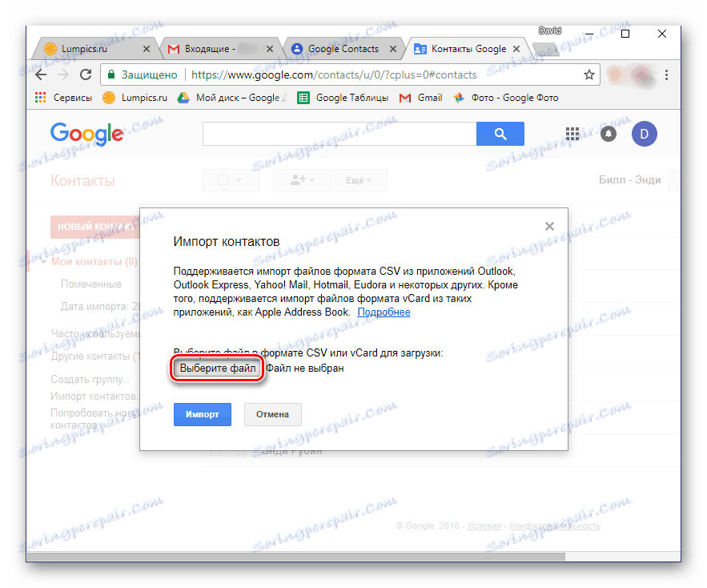
Task: Click the browser back arrow
Action: pyautogui.click(x=41, y=75)
